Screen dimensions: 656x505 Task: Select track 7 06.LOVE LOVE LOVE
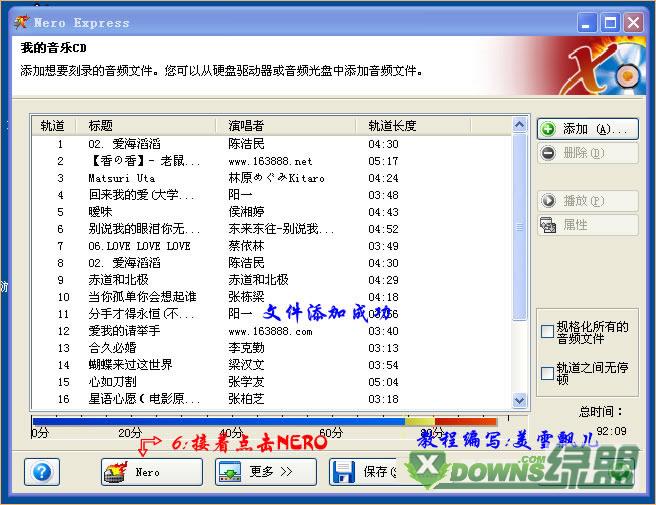pos(271,246)
